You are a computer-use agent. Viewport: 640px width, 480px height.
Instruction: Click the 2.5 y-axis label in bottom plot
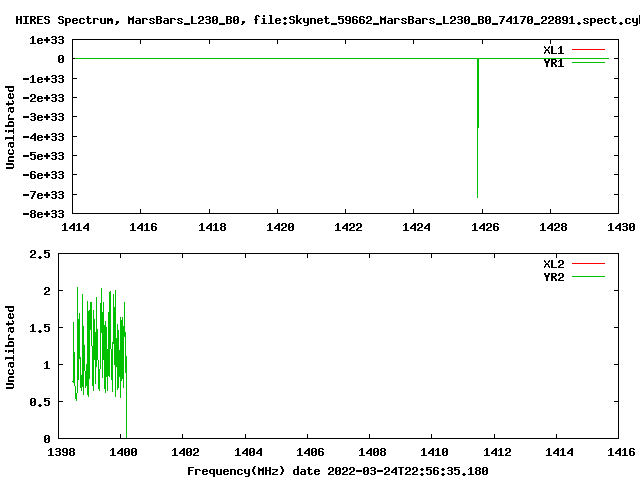click(x=40, y=254)
